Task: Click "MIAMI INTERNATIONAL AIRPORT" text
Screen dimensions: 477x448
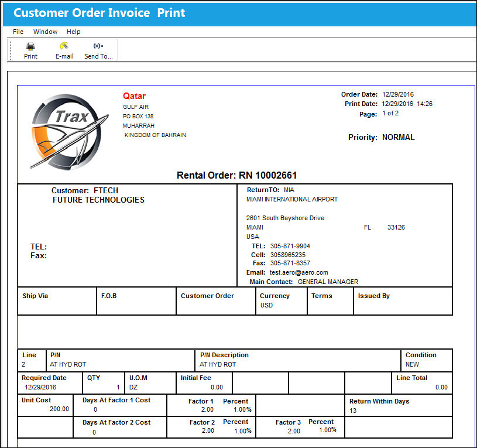Action: 292,199
